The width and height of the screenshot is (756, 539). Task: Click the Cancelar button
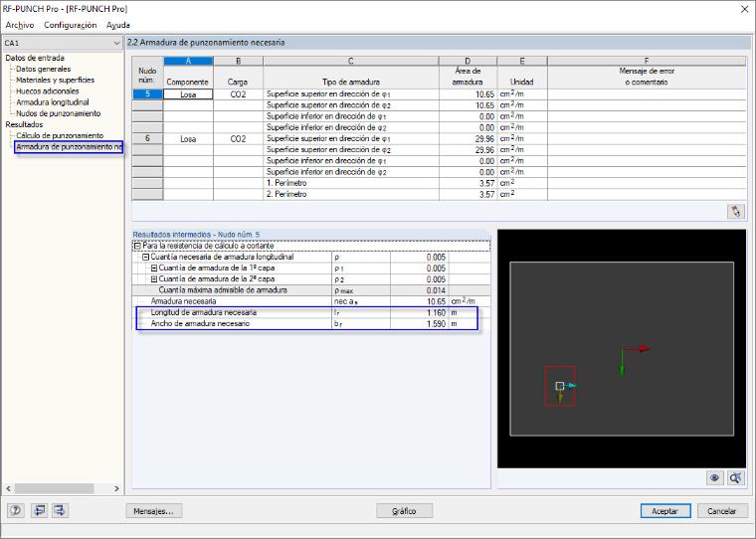click(722, 510)
